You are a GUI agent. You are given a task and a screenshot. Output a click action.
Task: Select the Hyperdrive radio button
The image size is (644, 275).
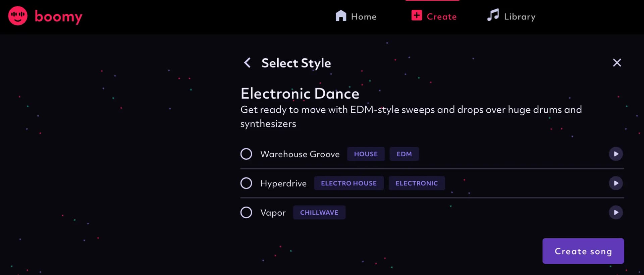246,183
